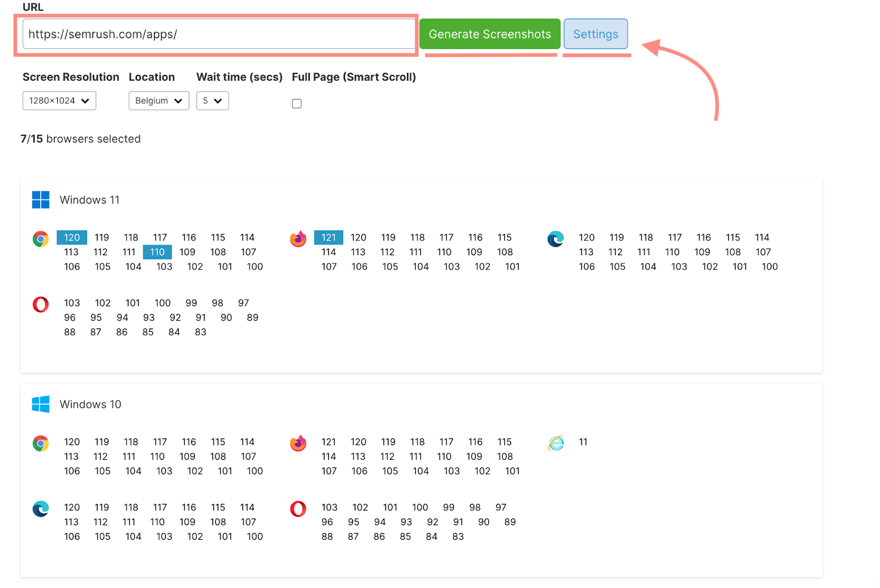Click the Chrome icon under Windows 11

pos(41,239)
